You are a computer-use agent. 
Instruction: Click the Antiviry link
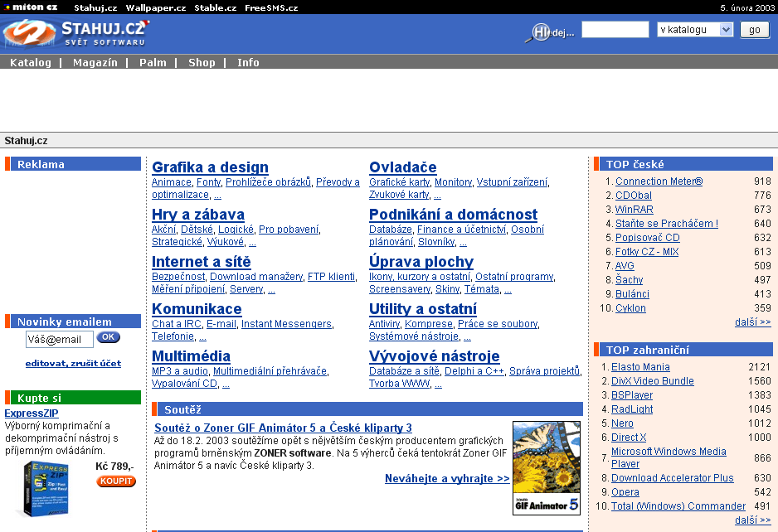(385, 324)
